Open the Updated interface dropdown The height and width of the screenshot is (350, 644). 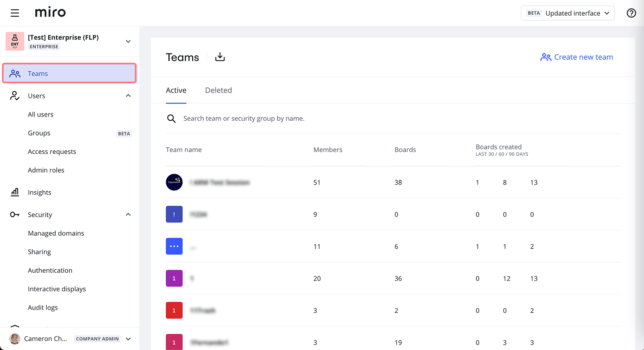568,13
